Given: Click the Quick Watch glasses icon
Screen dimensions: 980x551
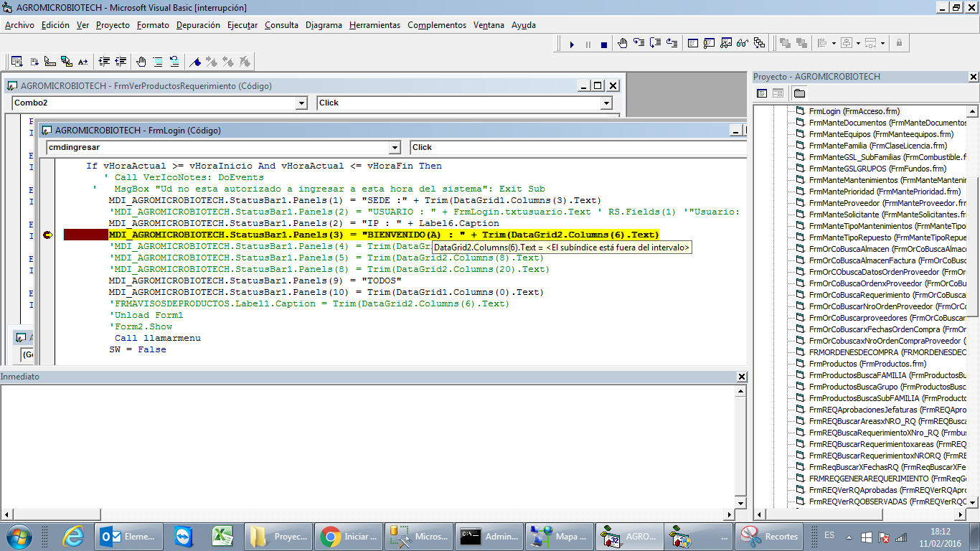Looking at the screenshot, I should 743,44.
